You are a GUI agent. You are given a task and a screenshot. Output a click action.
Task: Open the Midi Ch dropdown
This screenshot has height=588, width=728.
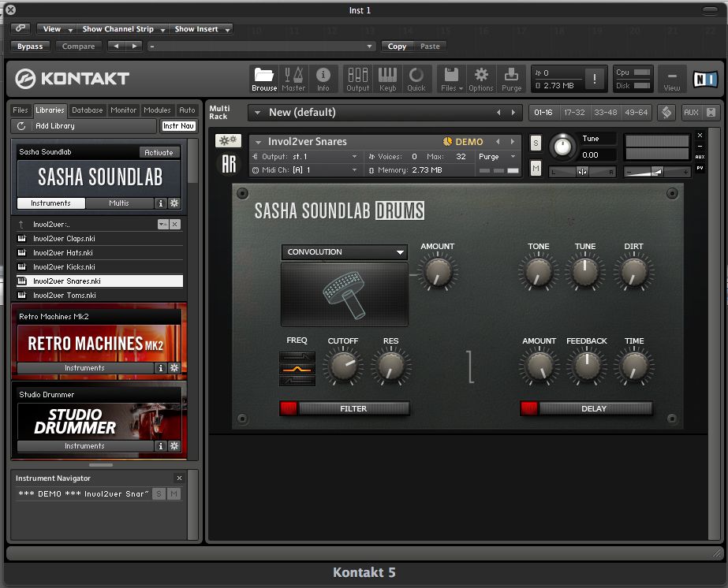click(306, 169)
